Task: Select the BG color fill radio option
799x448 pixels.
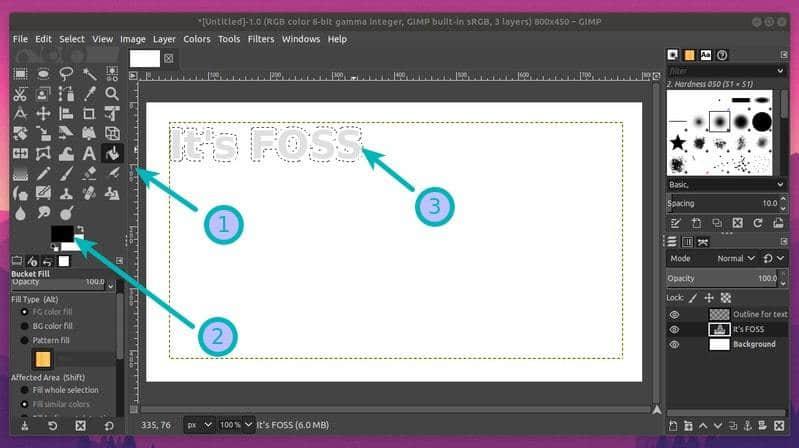Action: 25,326
